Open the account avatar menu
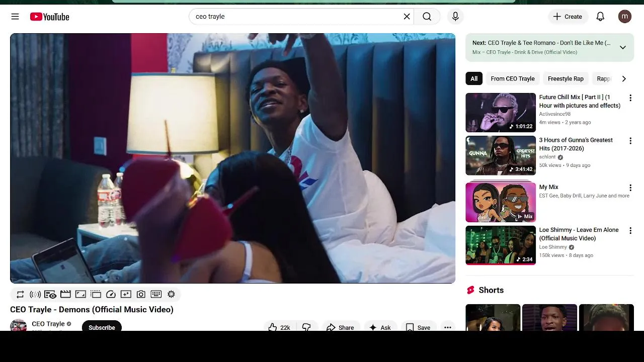644x362 pixels. 625,17
